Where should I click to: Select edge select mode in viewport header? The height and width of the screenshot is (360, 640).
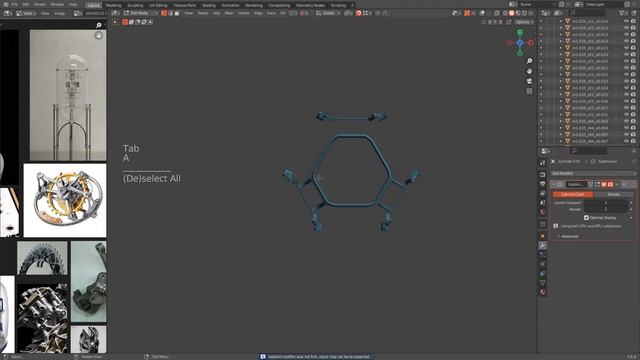[170, 13]
